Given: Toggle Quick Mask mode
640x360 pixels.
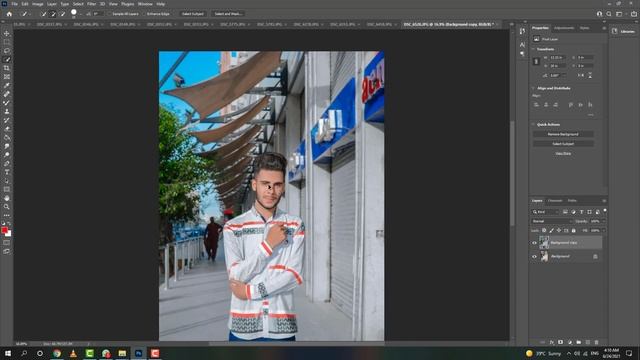Looking at the screenshot, I should (7, 243).
